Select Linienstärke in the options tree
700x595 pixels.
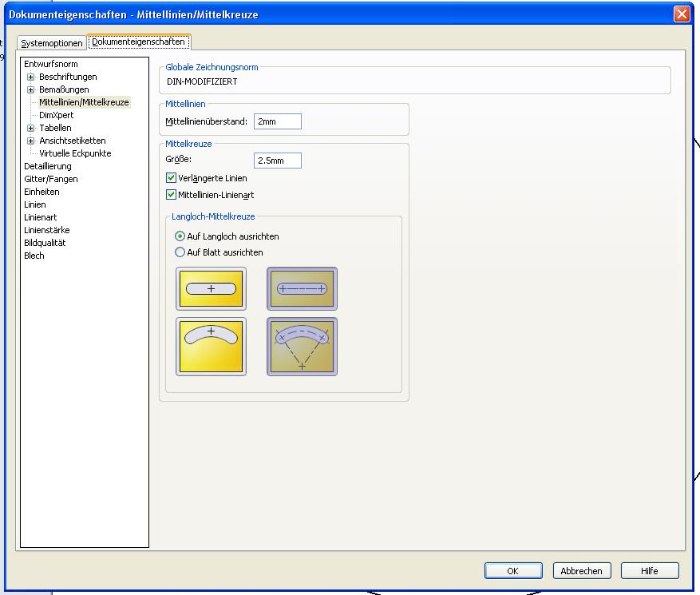point(46,230)
